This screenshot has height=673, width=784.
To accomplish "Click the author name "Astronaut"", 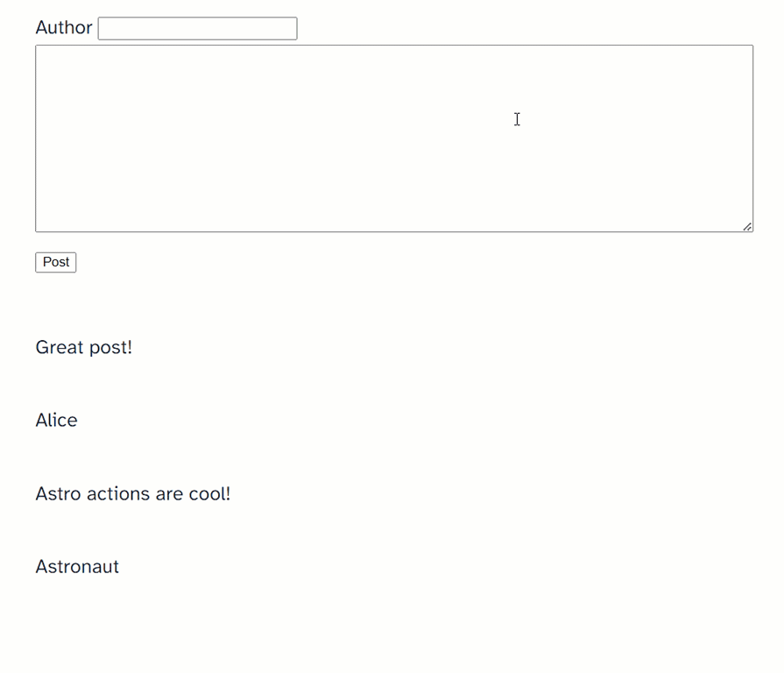I will (x=77, y=566).
